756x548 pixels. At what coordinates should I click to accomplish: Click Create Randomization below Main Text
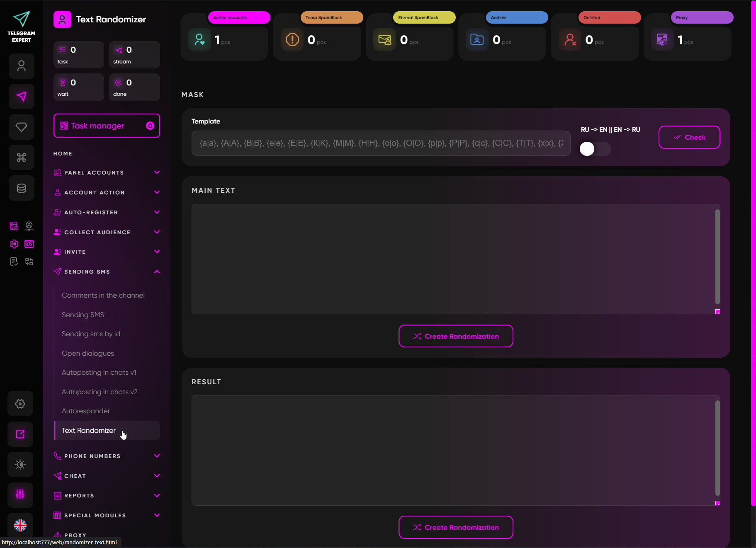click(x=456, y=336)
